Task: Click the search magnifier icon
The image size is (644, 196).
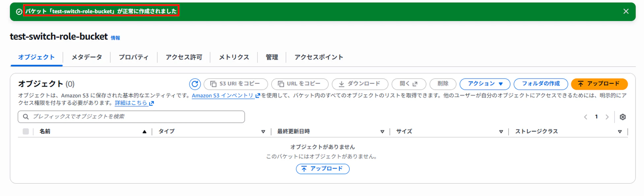Action: tap(26, 117)
